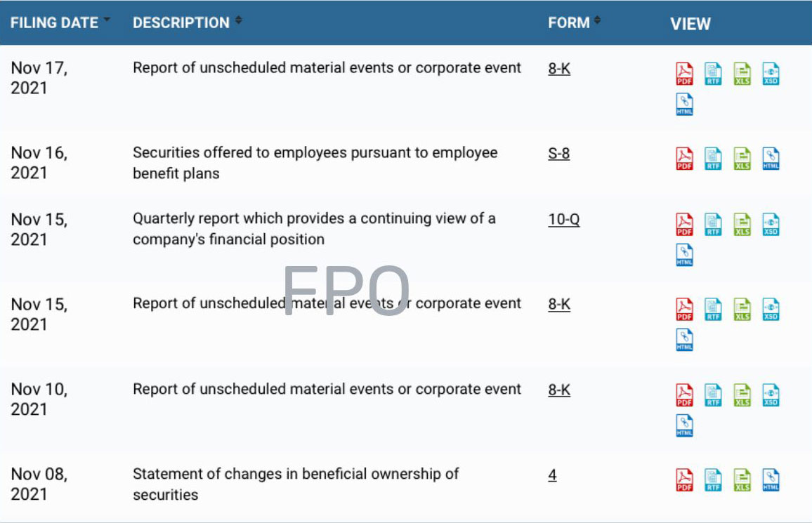Download PDF of Nov 08 Form 4

point(684,480)
